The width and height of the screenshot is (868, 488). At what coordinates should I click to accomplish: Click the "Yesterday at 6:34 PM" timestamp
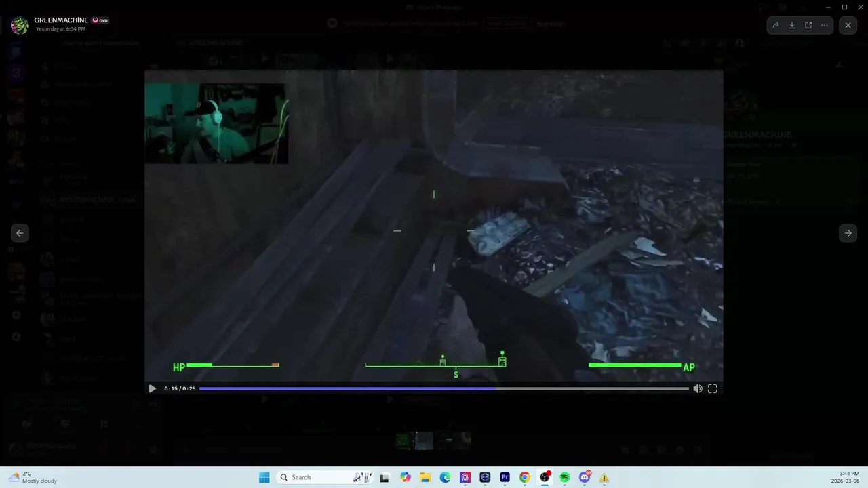(60, 29)
